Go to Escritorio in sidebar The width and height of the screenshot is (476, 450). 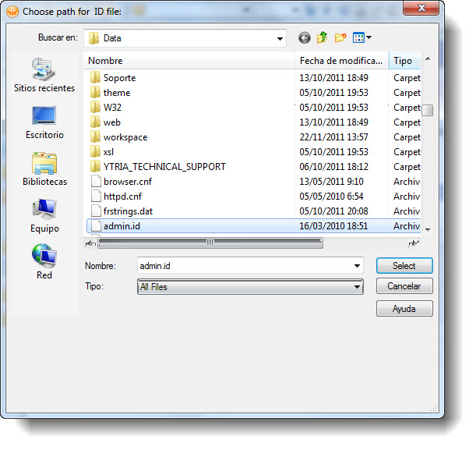pos(44,122)
